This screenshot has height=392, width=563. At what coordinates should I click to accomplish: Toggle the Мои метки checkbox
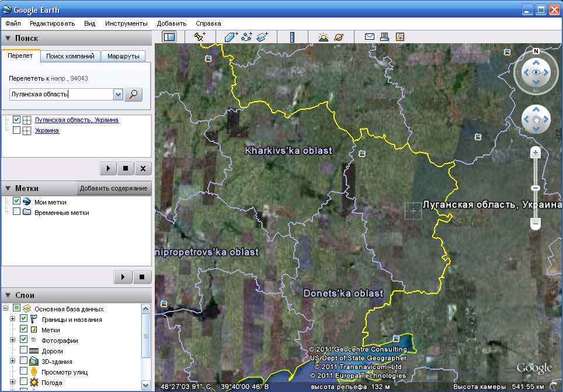(16, 201)
